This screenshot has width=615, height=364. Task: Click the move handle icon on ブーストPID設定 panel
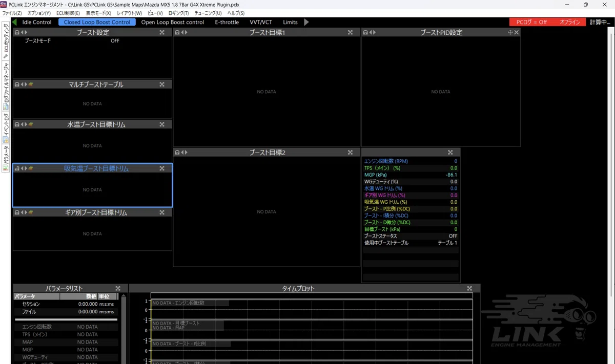[x=510, y=32]
